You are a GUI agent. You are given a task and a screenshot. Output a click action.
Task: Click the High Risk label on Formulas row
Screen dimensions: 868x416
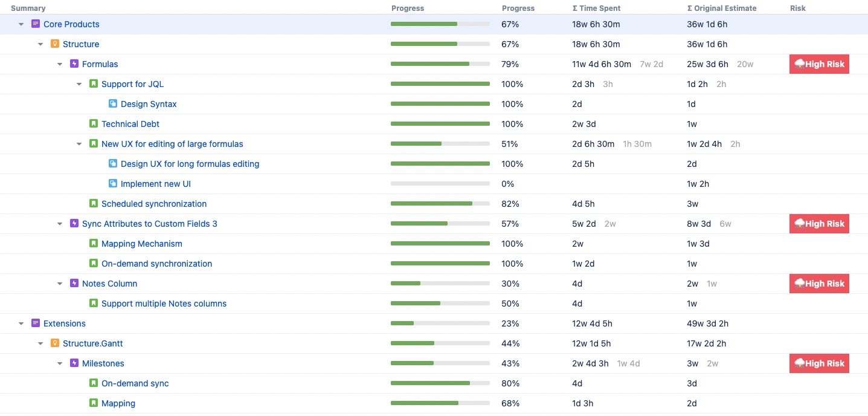pos(819,63)
